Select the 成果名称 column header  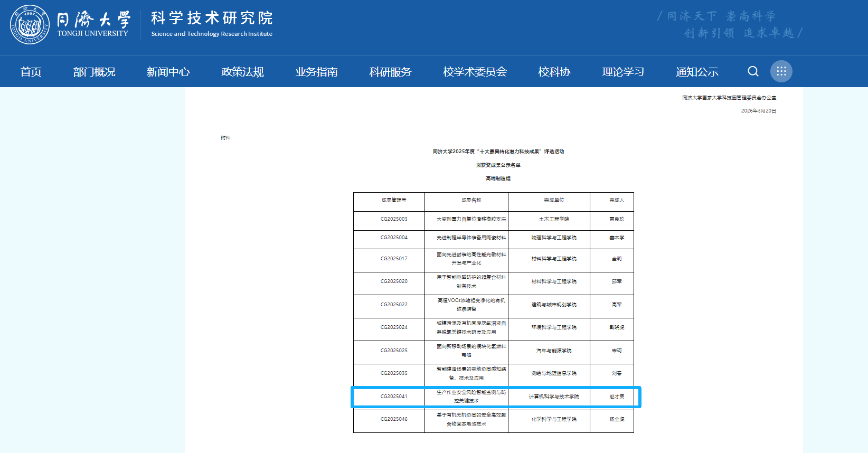point(471,201)
